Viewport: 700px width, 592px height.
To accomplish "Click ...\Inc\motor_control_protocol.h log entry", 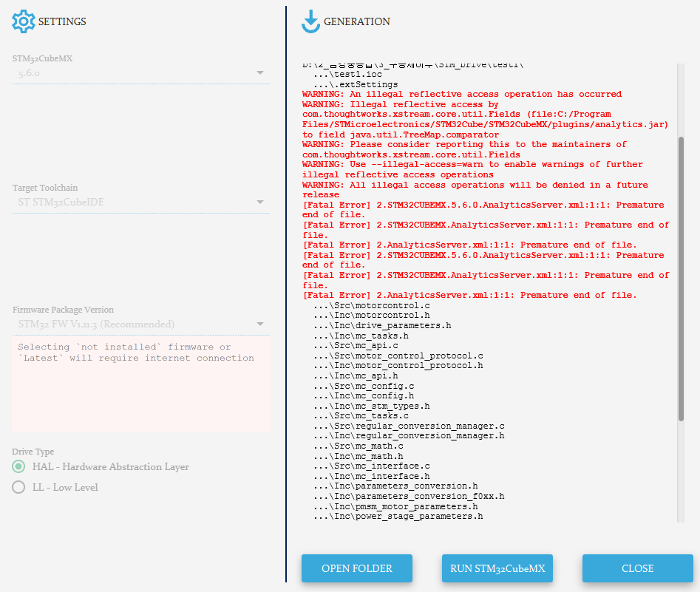I will 398,366.
